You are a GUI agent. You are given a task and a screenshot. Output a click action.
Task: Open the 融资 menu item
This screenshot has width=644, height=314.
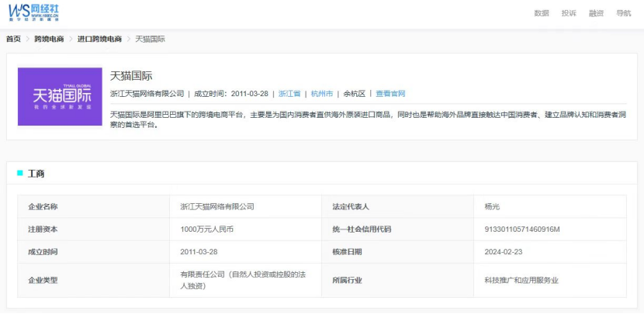[x=597, y=13]
